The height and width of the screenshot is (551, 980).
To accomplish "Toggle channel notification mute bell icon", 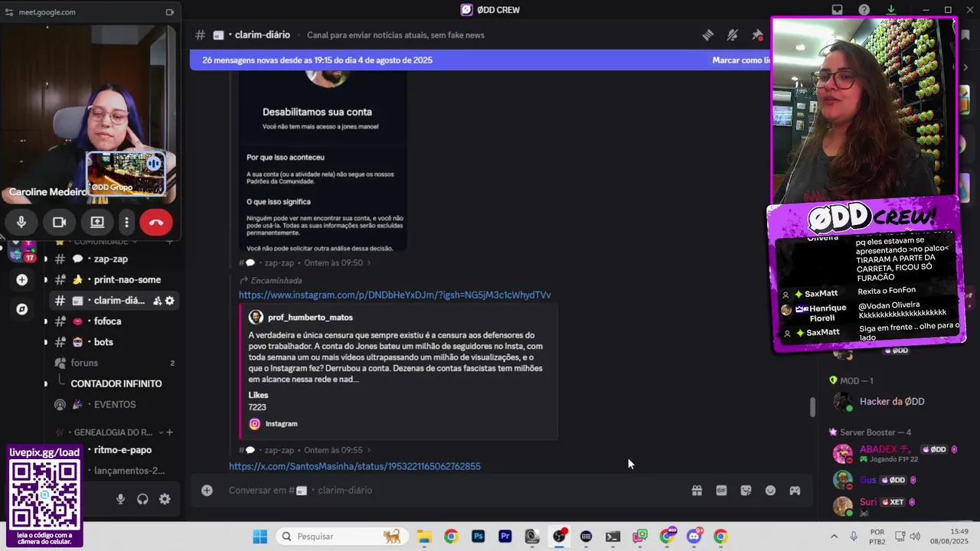I will pyautogui.click(x=733, y=35).
